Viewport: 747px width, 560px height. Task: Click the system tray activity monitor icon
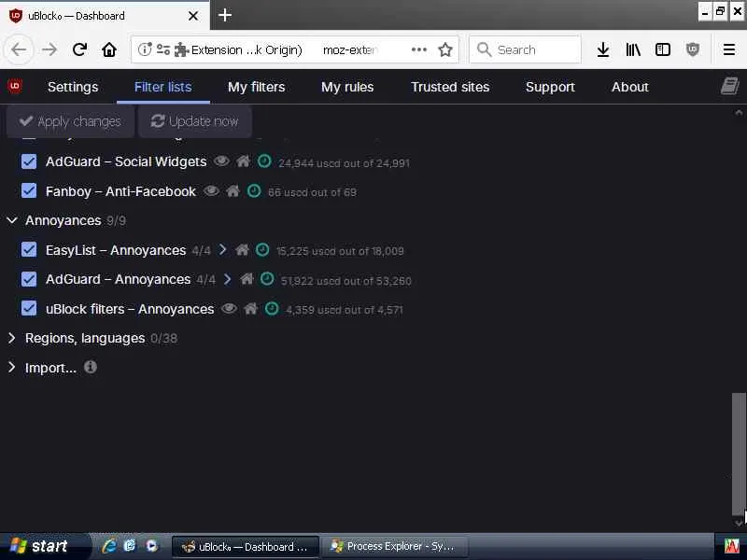pyautogui.click(x=732, y=546)
